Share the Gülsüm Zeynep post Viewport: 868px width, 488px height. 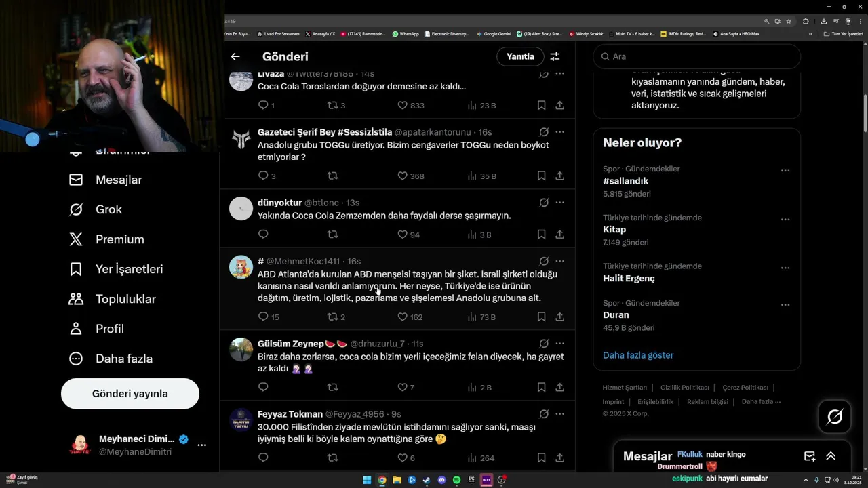click(560, 388)
